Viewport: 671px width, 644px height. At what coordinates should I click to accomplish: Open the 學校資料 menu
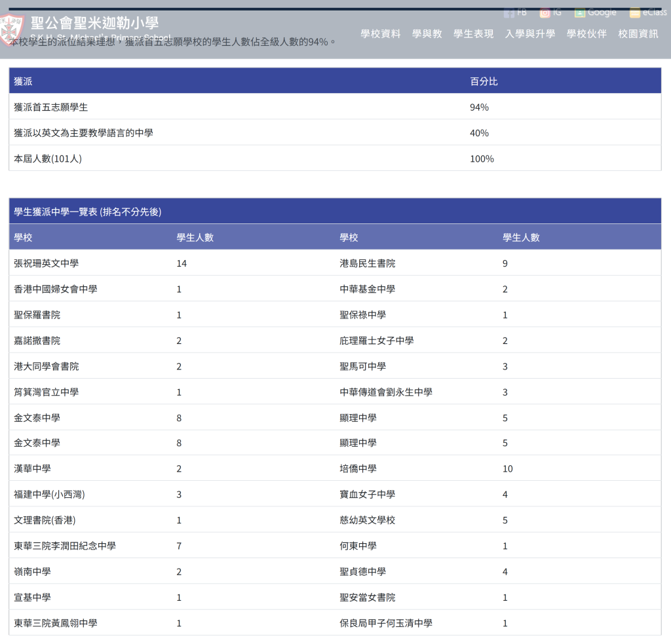[x=380, y=34]
